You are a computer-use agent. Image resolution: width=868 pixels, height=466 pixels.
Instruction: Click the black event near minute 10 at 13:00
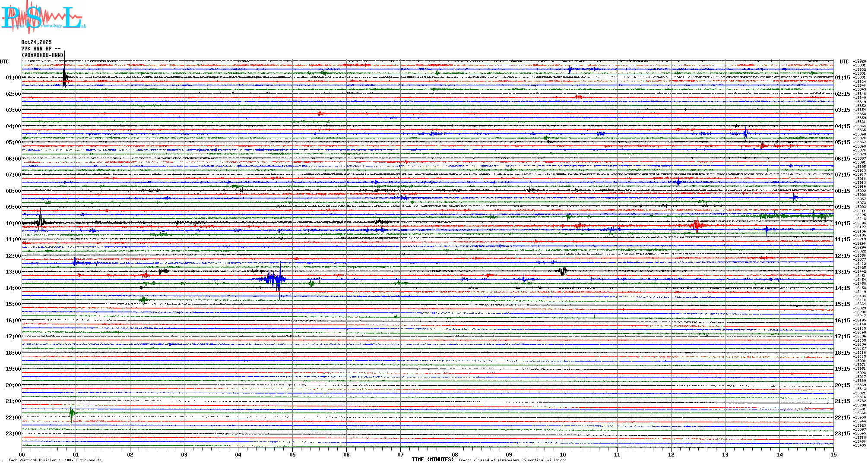point(563,271)
